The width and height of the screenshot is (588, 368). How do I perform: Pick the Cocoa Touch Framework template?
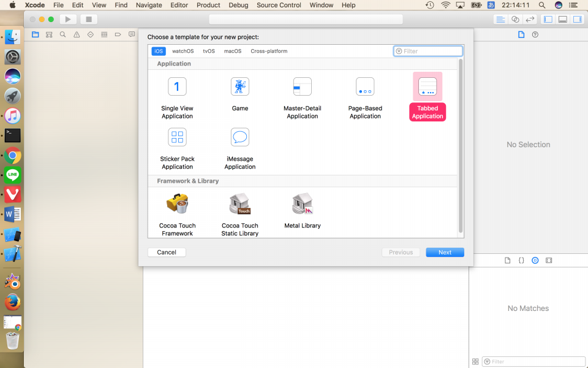(177, 215)
